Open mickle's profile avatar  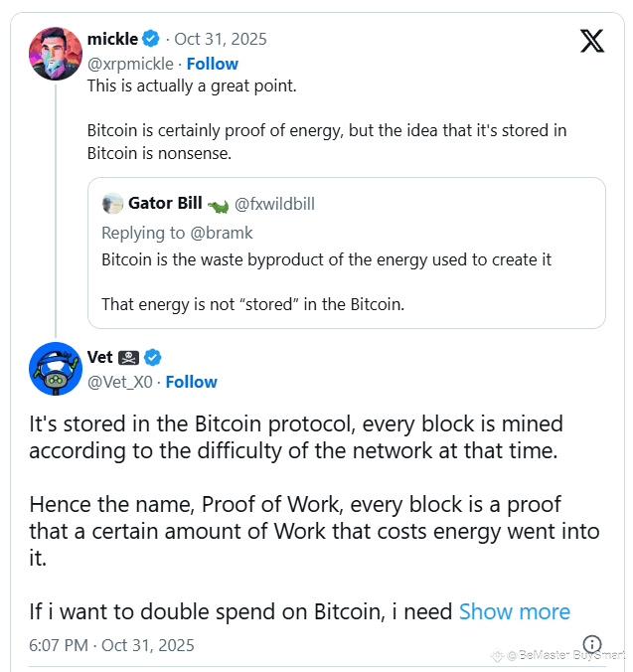point(56,54)
